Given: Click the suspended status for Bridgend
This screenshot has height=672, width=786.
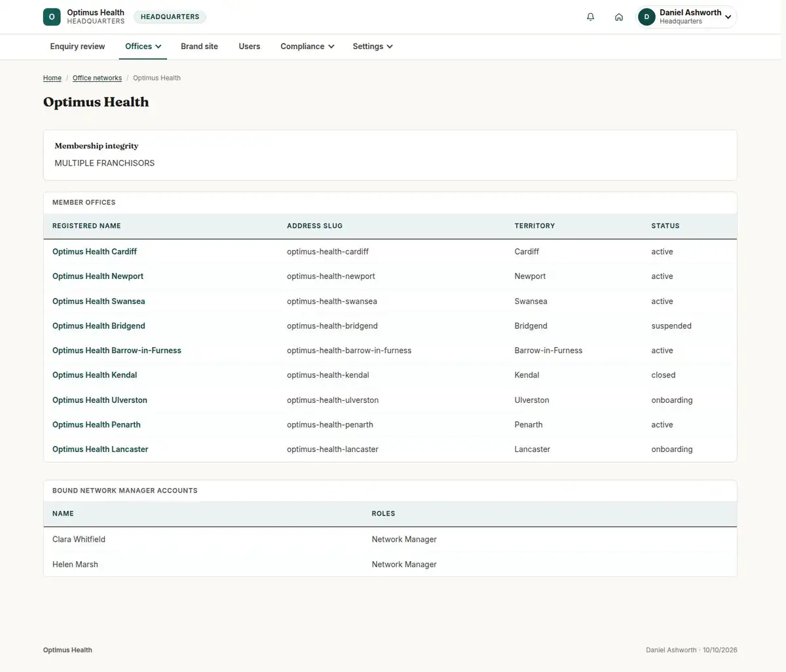Looking at the screenshot, I should 671,326.
